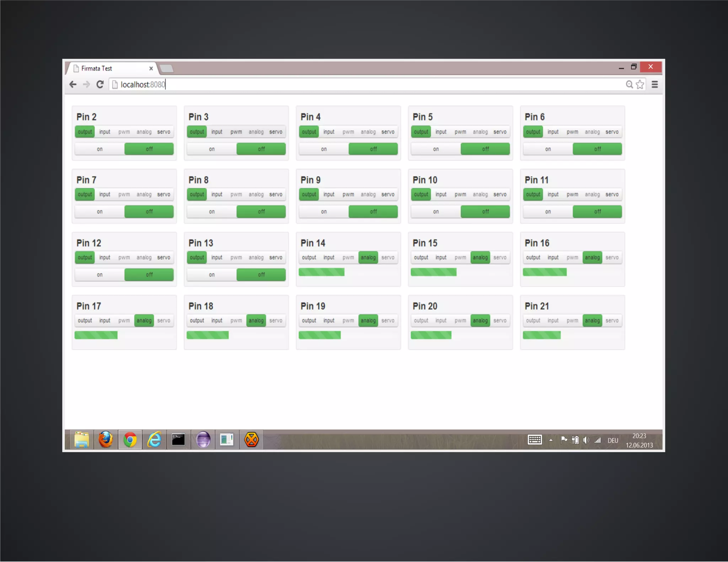This screenshot has width=728, height=562.
Task: Open the DEU language selector
Action: pos(613,441)
